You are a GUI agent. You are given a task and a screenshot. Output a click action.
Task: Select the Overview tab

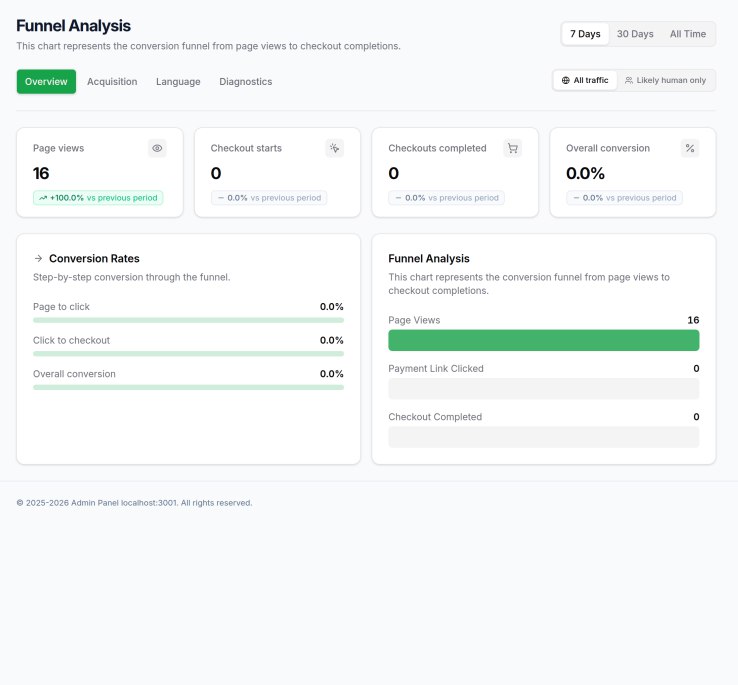point(46,82)
